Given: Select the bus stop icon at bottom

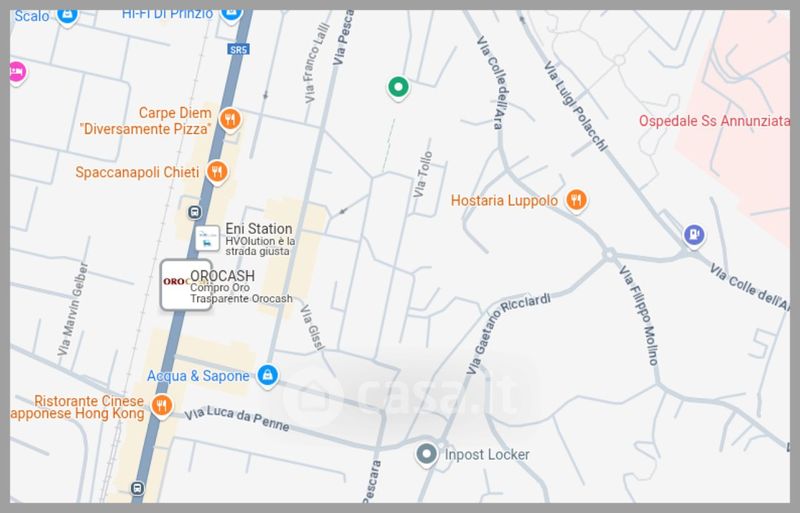Looking at the screenshot, I should coord(137,487).
